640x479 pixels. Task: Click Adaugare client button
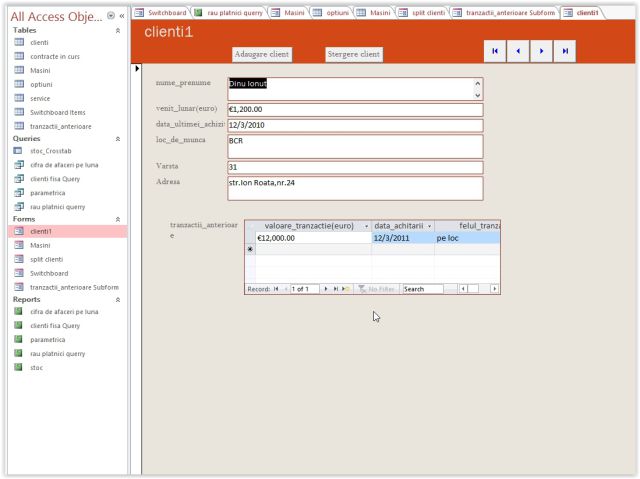pyautogui.click(x=262, y=54)
